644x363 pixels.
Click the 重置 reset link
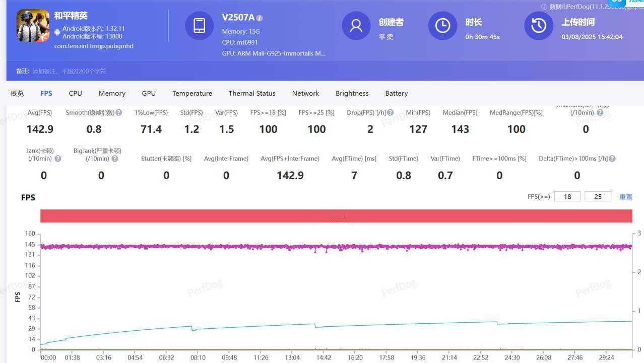tap(626, 197)
